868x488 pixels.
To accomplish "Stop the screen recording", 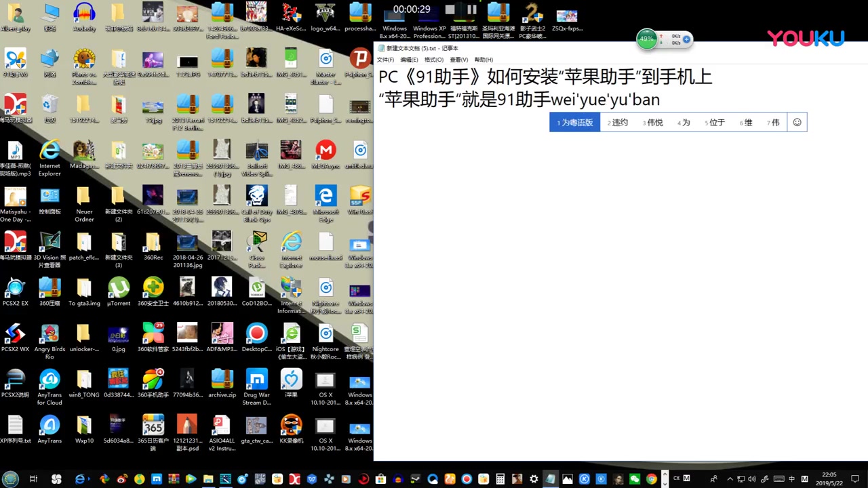I will click(450, 9).
